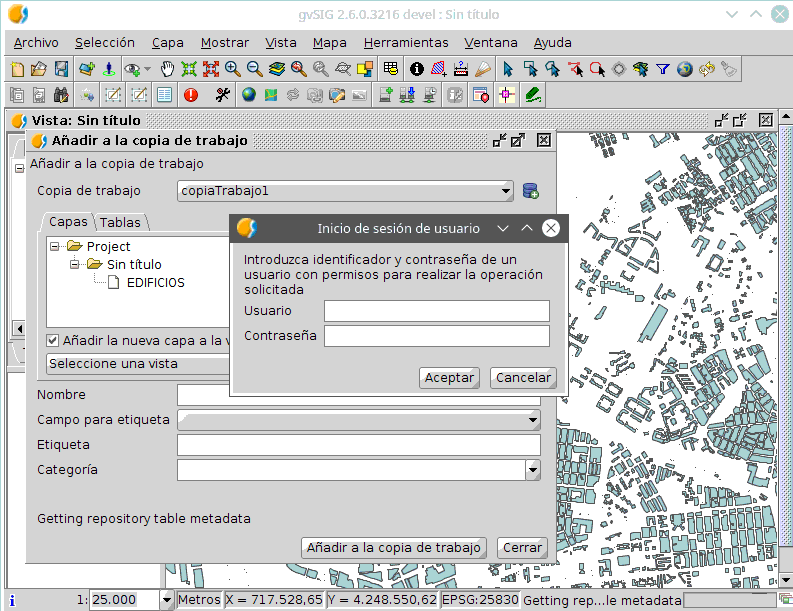The image size is (793, 611).
Task: Open the Mostrar menu
Action: point(225,43)
